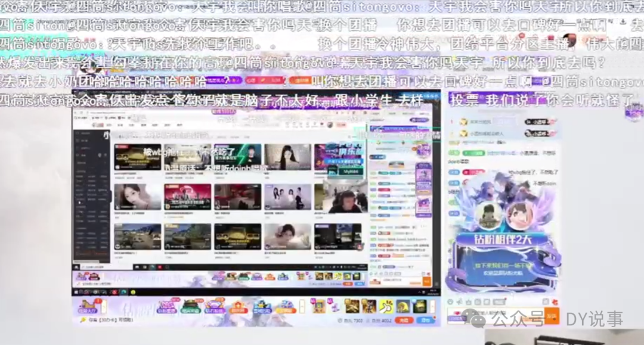Click the yellow circle icon in the streamed taskbar

(133, 293)
